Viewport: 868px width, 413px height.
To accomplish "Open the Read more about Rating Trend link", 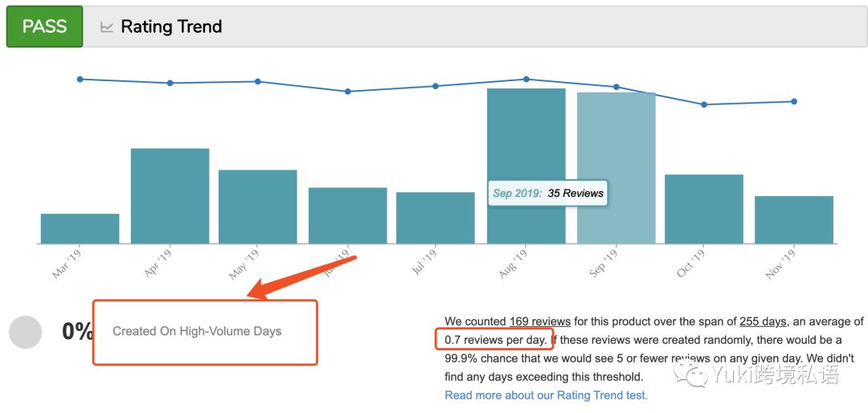I will point(546,395).
